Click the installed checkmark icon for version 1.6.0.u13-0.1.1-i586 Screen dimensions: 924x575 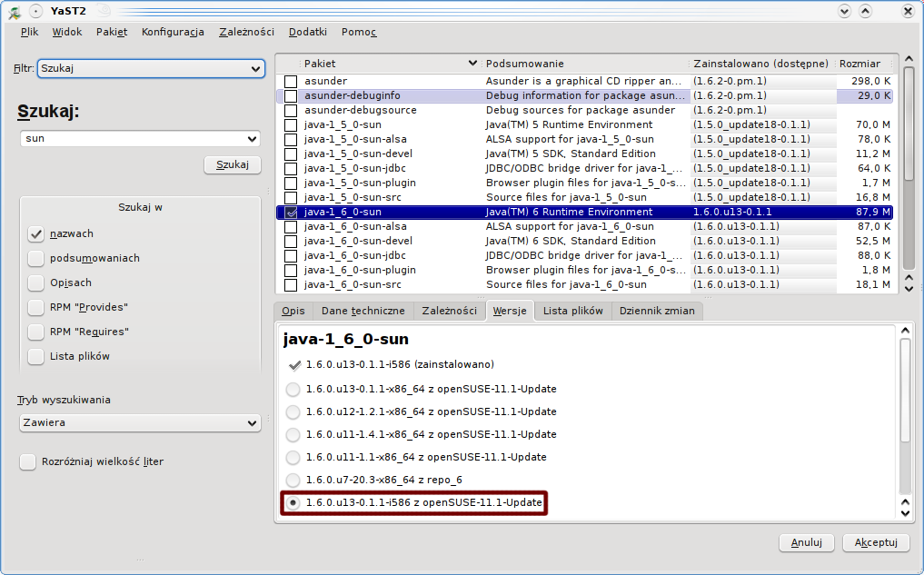pos(293,365)
